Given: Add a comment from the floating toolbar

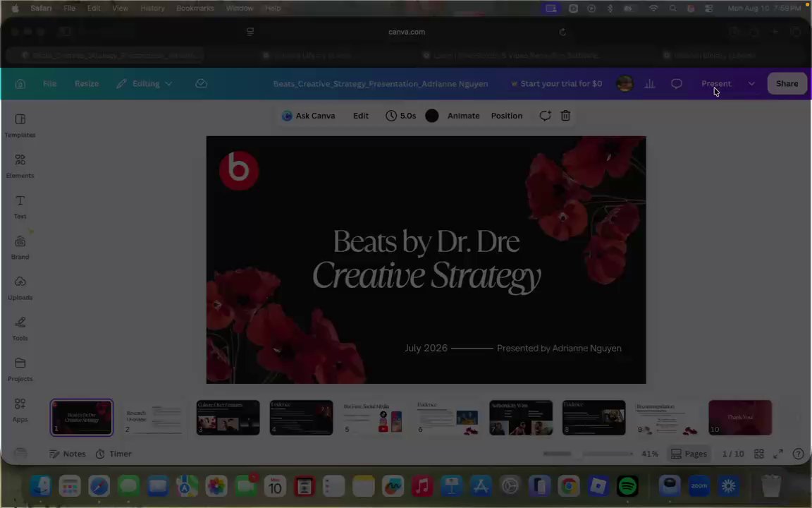Looking at the screenshot, I should pos(545,116).
